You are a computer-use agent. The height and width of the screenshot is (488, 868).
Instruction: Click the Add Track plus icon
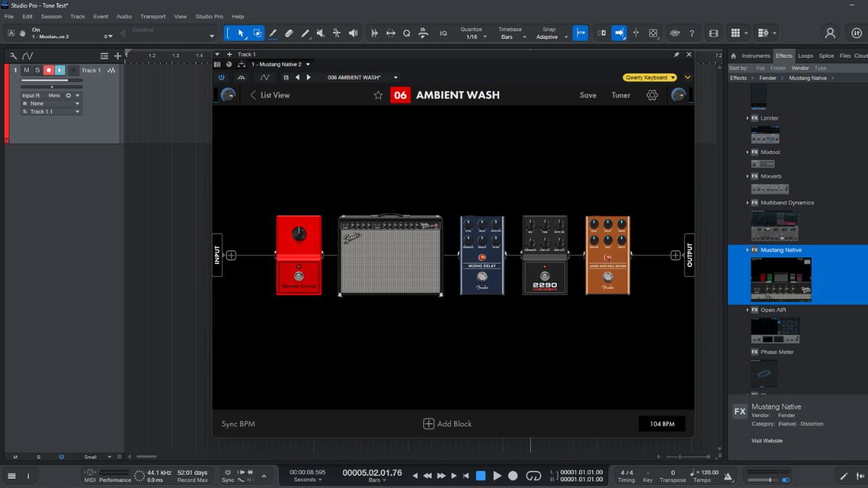(x=118, y=56)
